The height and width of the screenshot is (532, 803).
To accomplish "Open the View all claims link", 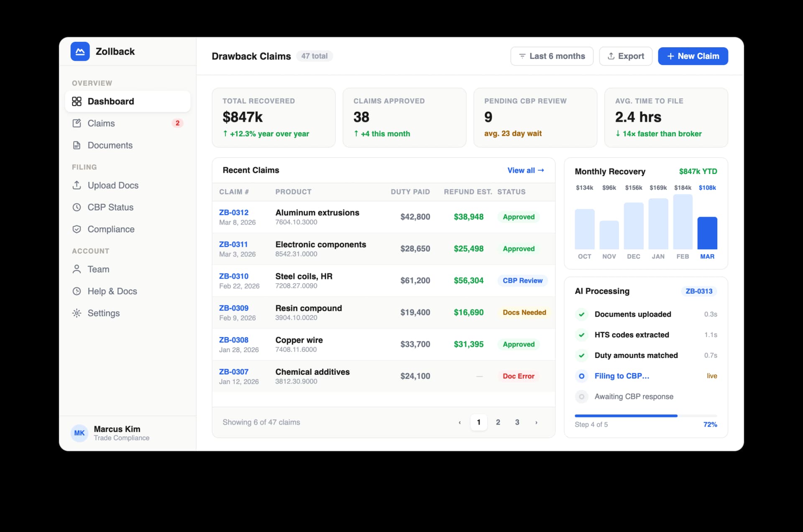I will tap(525, 170).
